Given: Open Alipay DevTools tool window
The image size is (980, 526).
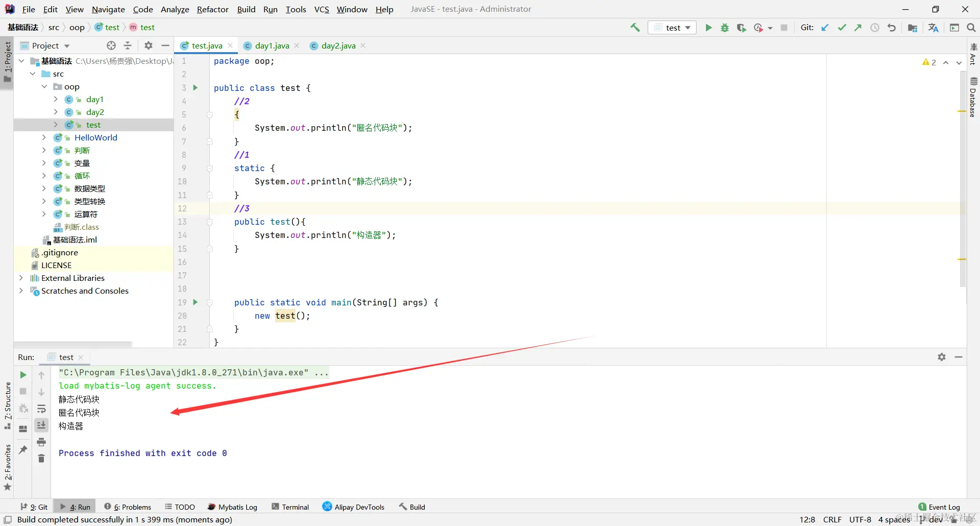Looking at the screenshot, I should (x=353, y=507).
